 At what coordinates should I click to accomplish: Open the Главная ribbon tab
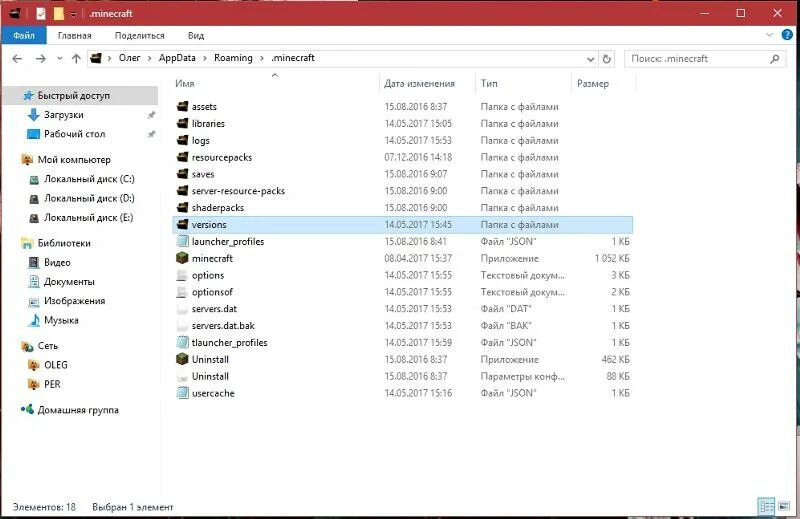coord(74,35)
